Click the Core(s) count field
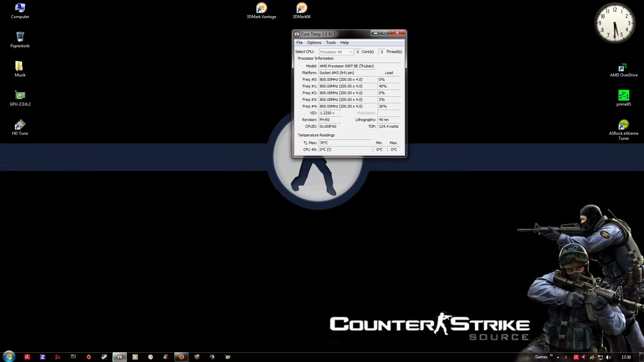This screenshot has height=362, width=644. click(358, 52)
